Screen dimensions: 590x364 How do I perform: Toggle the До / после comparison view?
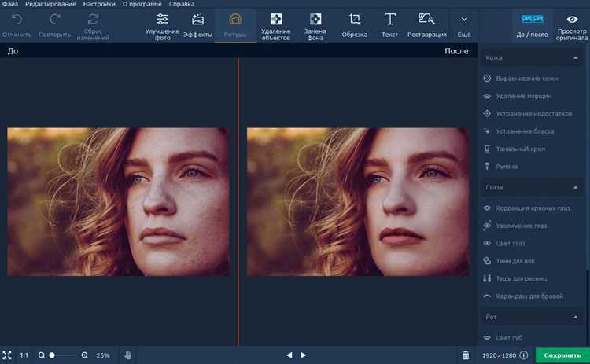pos(532,26)
